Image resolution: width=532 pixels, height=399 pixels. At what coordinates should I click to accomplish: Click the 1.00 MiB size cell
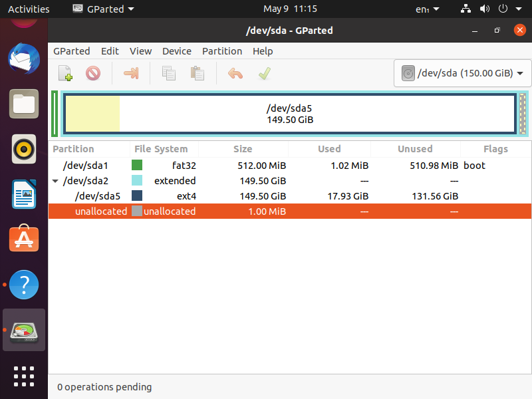267,211
